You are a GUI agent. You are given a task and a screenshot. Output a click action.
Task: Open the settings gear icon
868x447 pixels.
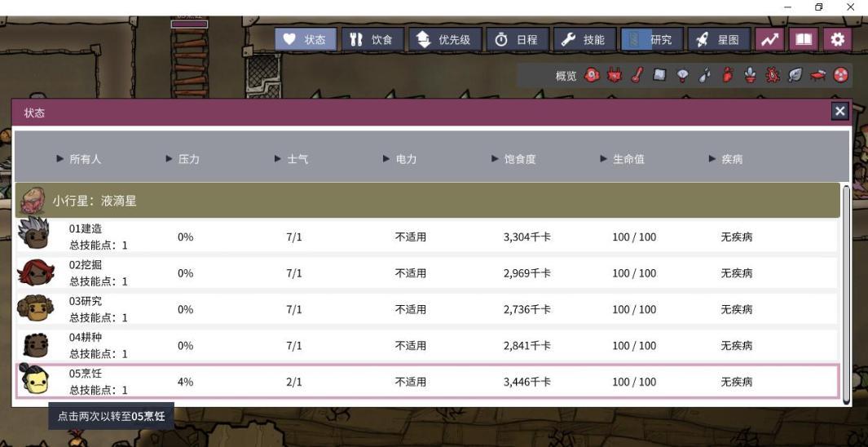point(835,39)
